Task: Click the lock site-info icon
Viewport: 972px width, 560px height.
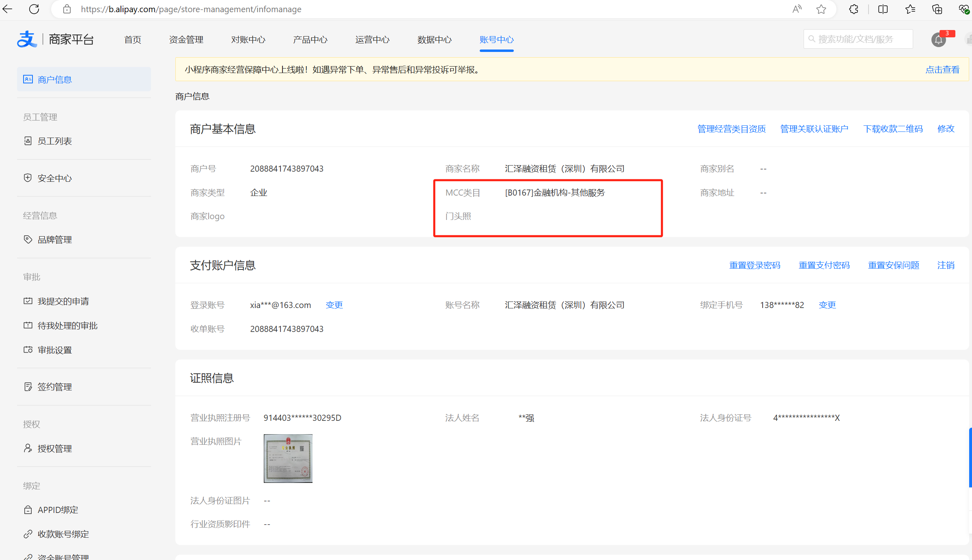Action: pyautogui.click(x=67, y=9)
